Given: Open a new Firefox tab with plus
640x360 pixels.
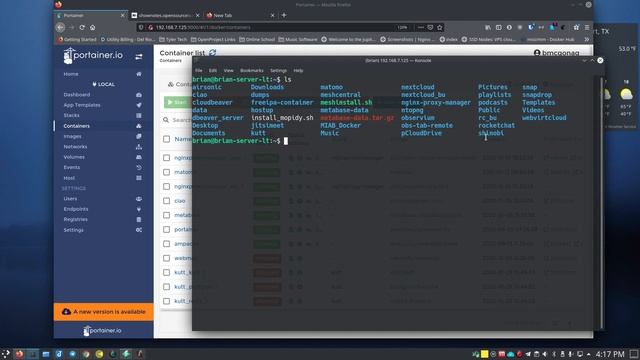Looking at the screenshot, I should pos(284,15).
